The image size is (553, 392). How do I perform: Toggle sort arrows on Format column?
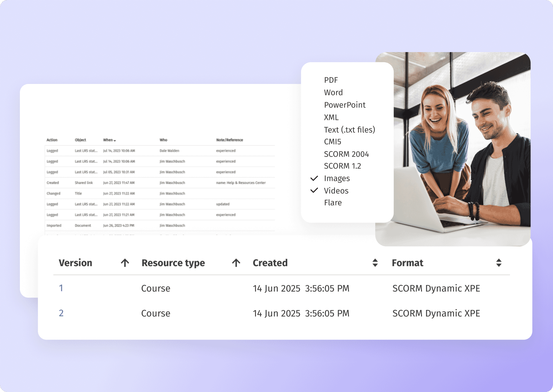click(x=499, y=263)
